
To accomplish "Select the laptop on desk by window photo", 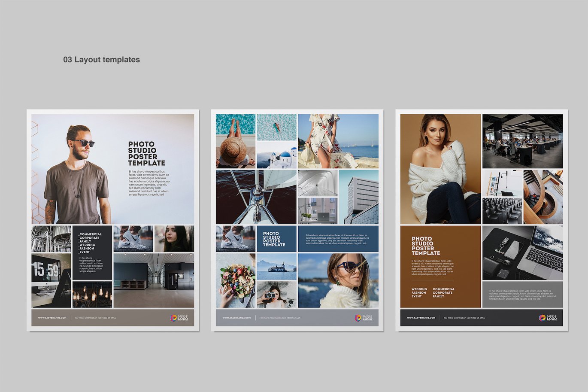I will tap(318, 211).
